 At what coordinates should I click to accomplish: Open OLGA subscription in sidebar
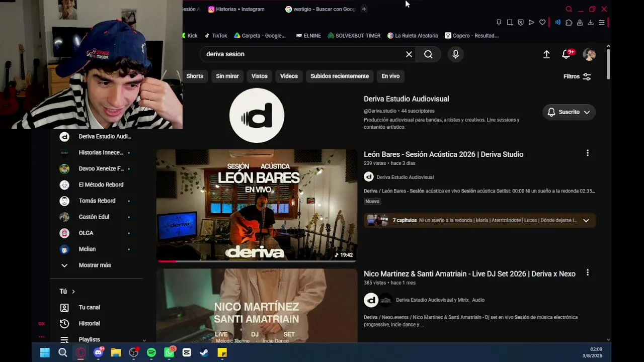coord(96,233)
